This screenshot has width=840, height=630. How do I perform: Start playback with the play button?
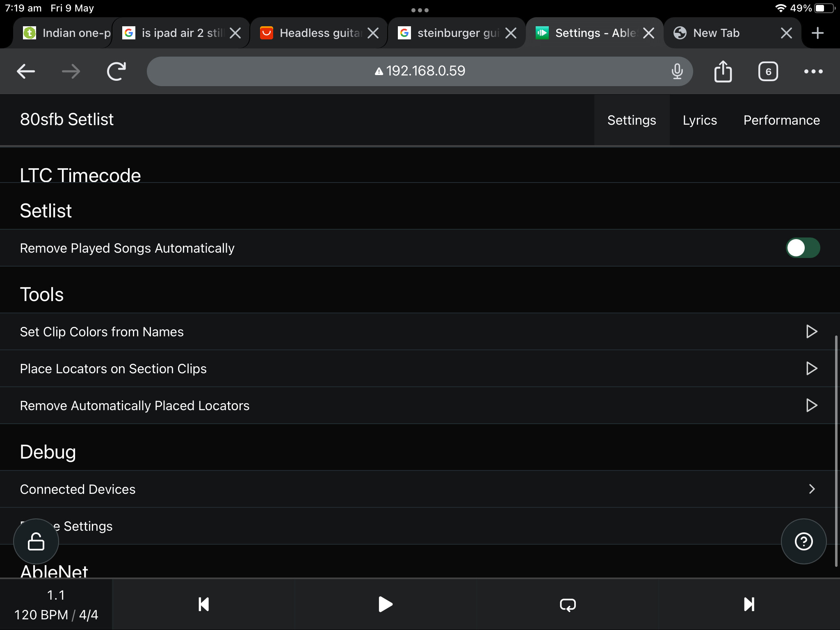385,604
